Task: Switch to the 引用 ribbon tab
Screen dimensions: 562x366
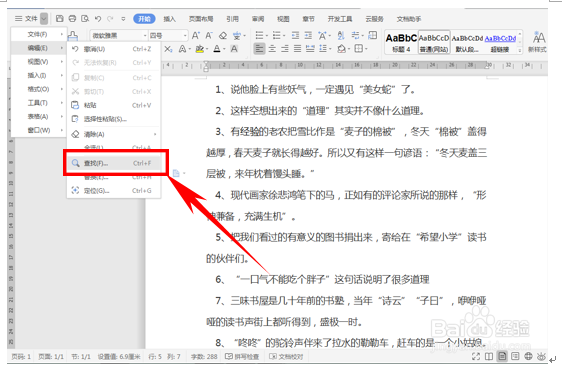Action: click(232, 19)
